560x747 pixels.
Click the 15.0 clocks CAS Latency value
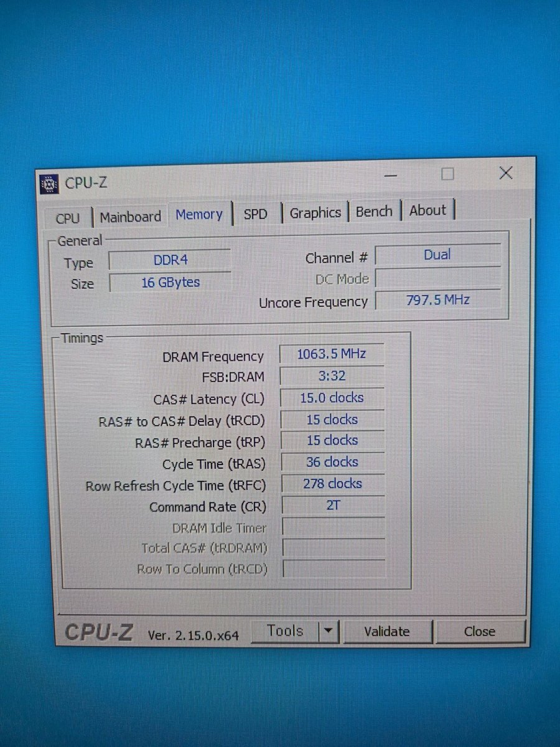click(x=332, y=398)
